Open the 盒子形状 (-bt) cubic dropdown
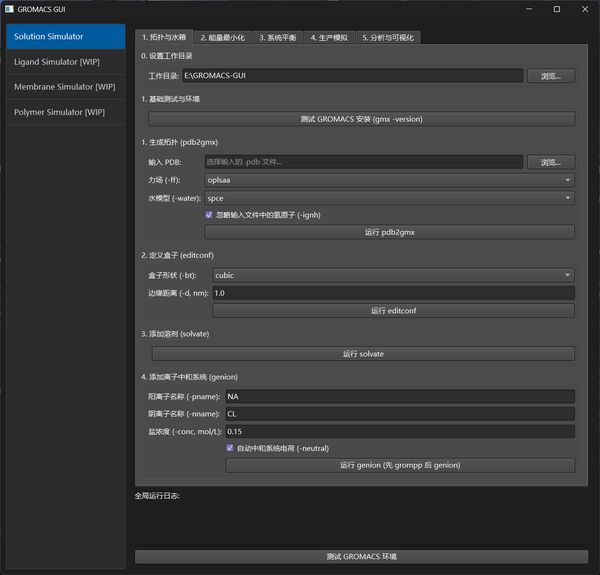The width and height of the screenshot is (600, 575). point(393,275)
